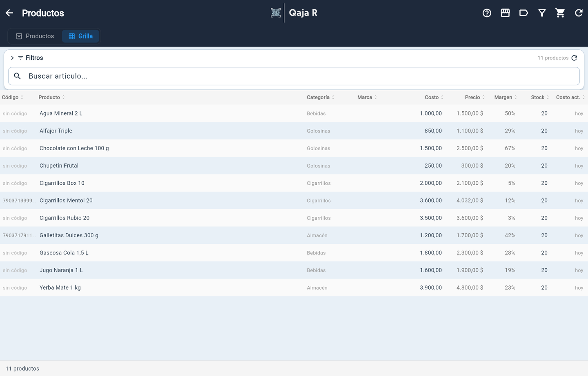588x376 pixels.
Task: Click the Buscar artículo search field
Action: click(x=294, y=76)
